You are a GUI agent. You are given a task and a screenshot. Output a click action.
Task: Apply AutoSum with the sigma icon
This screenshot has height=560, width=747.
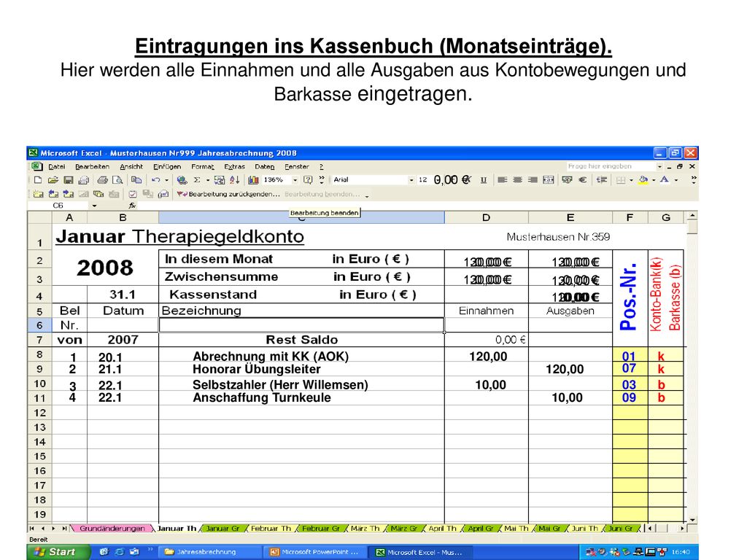(197, 180)
